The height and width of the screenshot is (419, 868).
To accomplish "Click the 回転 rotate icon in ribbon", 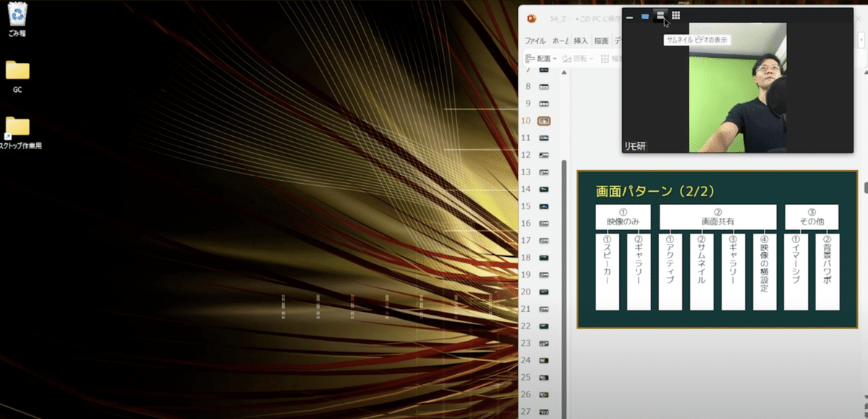I will (568, 58).
